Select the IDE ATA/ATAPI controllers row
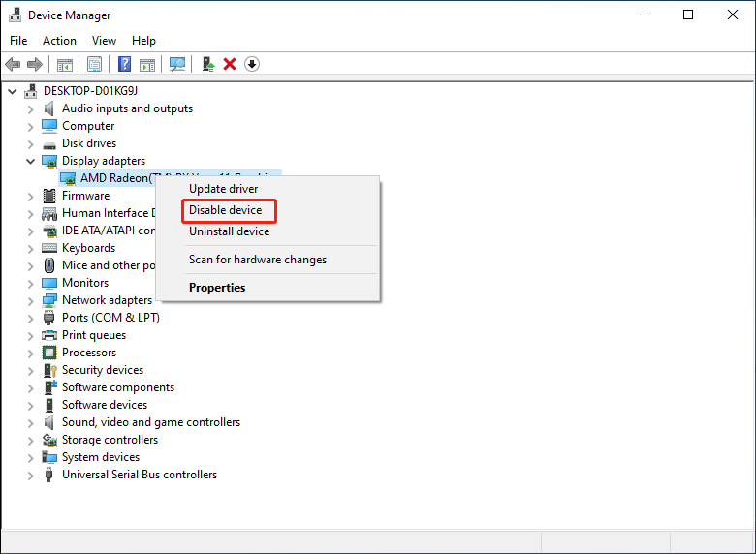This screenshot has width=756, height=554. coord(108,231)
